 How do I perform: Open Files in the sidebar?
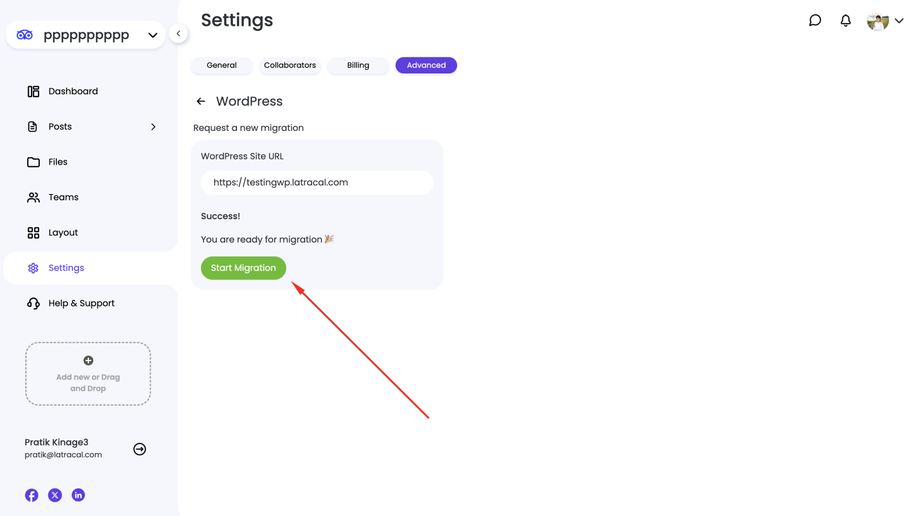58,162
